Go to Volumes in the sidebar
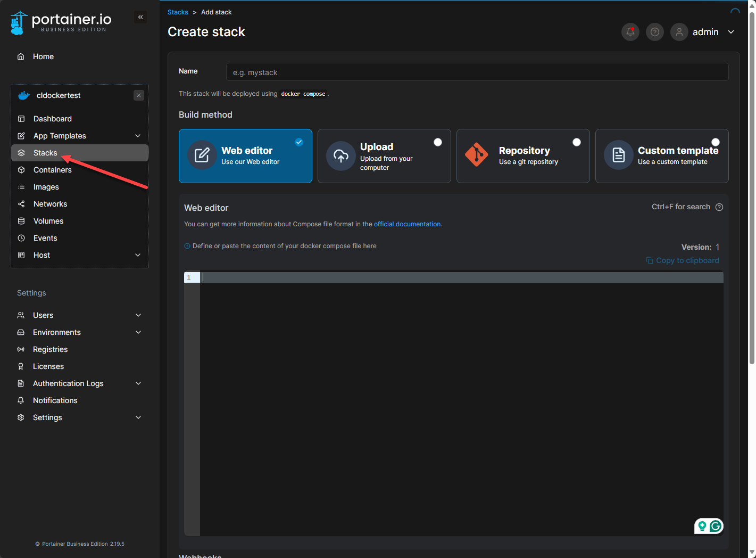Screen dimensions: 756x558 (48, 221)
